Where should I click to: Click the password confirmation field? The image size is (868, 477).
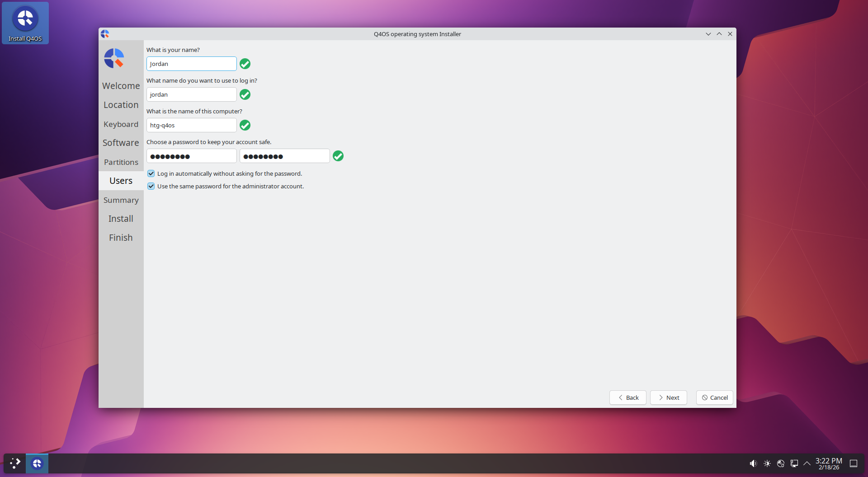(285, 156)
